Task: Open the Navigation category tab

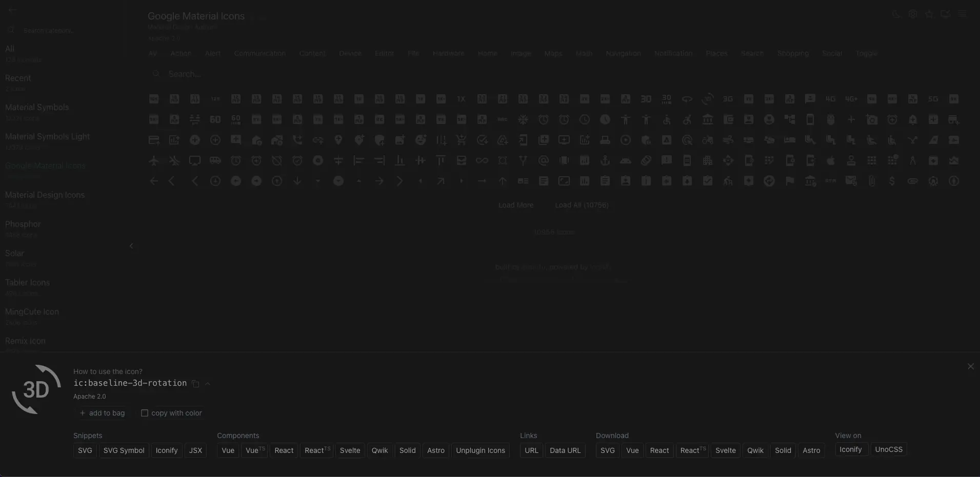Action: pyautogui.click(x=623, y=53)
